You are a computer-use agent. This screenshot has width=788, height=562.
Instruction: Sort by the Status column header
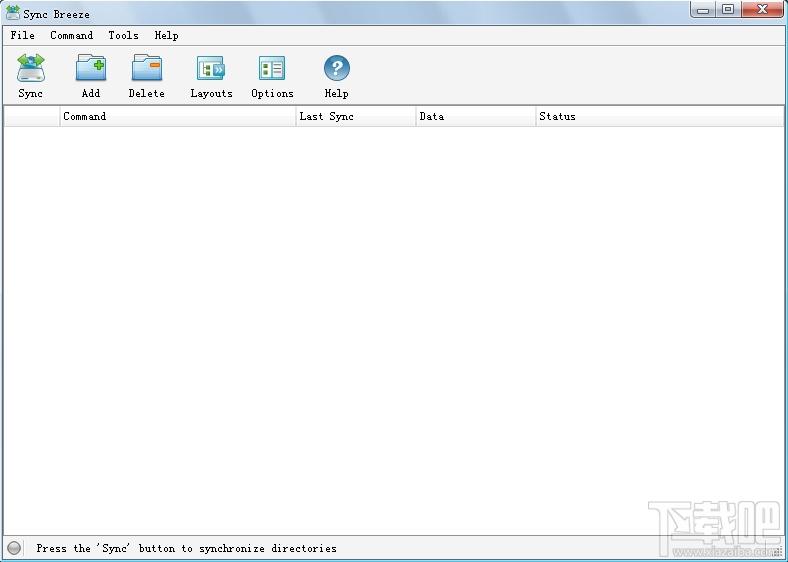coord(659,116)
